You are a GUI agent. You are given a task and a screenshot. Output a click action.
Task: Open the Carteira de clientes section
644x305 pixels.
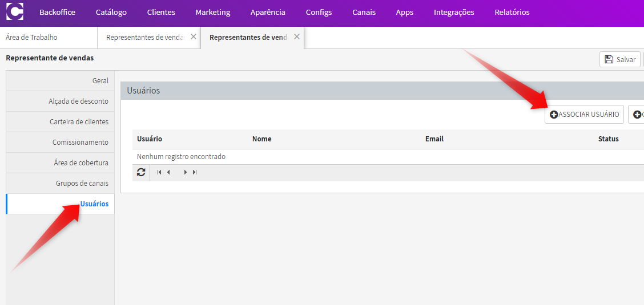[60, 122]
